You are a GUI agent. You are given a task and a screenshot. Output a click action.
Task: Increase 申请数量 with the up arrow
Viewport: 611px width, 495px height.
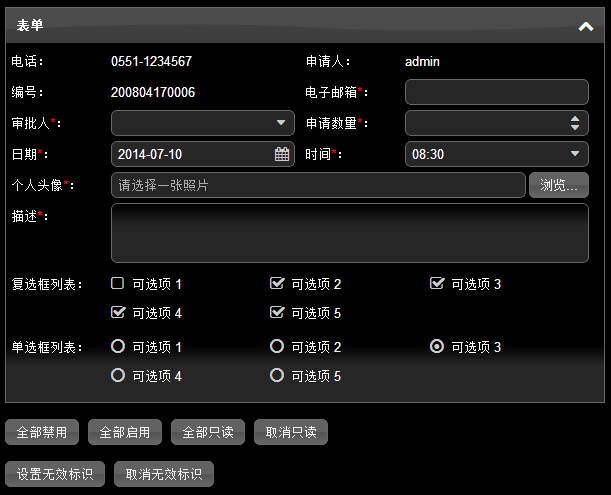pyautogui.click(x=575, y=119)
